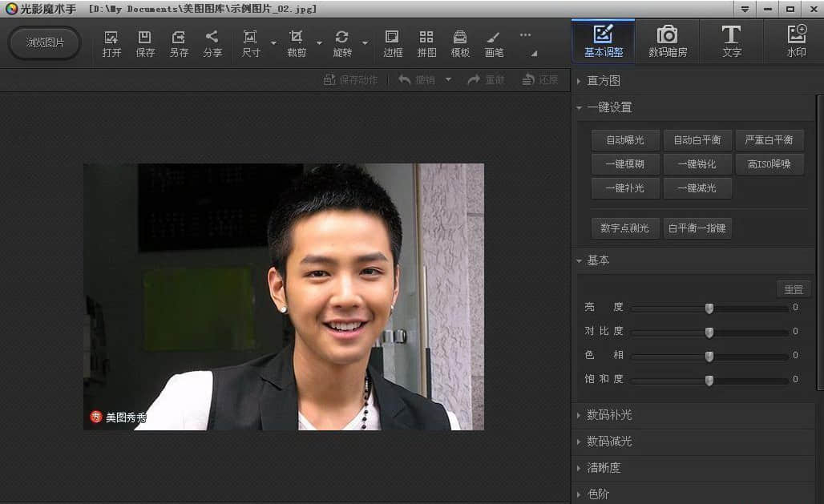Click the 打开 (Open) toolbar icon
This screenshot has width=824, height=504.
[x=111, y=43]
